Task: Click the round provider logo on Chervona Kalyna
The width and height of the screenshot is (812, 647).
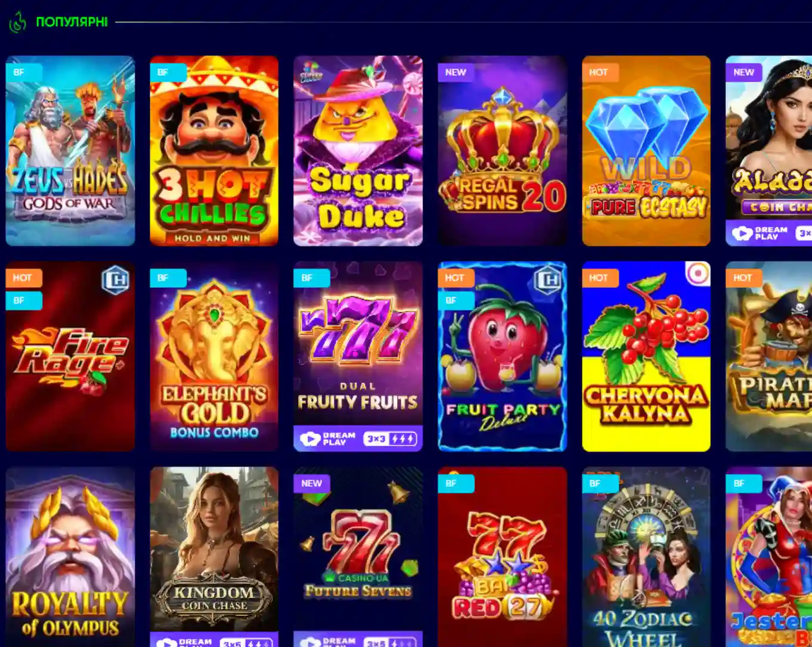Action: (697, 274)
